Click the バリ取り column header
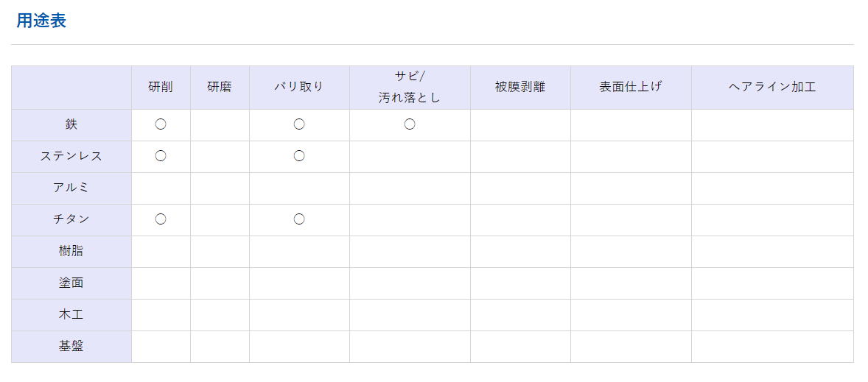Image resolution: width=868 pixels, height=382 pixels. (x=299, y=88)
